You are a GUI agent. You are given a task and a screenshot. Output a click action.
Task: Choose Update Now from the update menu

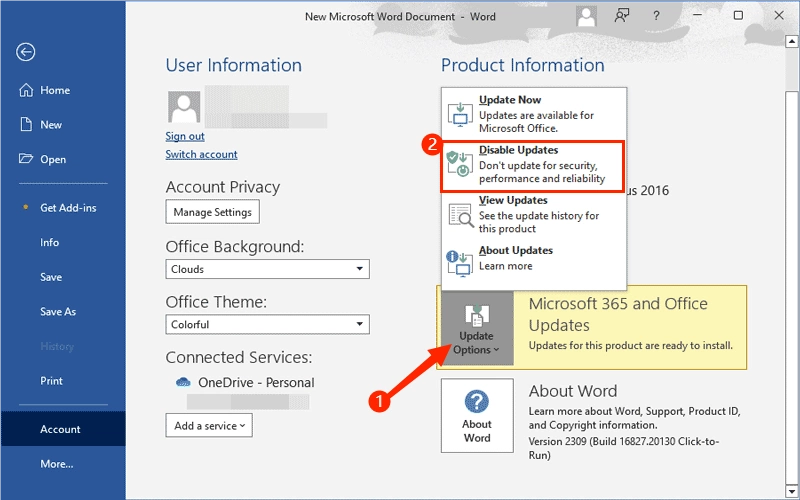click(534, 114)
